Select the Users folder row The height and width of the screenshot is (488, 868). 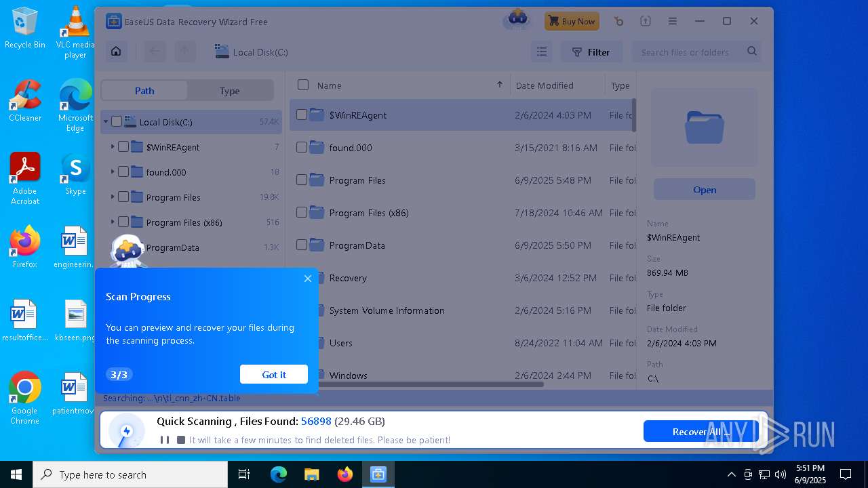pos(462,343)
